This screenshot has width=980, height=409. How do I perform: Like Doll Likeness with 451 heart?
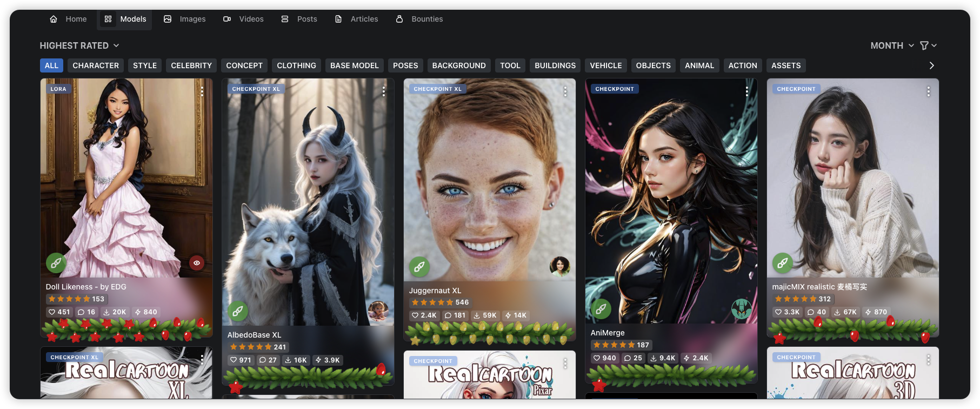pos(59,312)
